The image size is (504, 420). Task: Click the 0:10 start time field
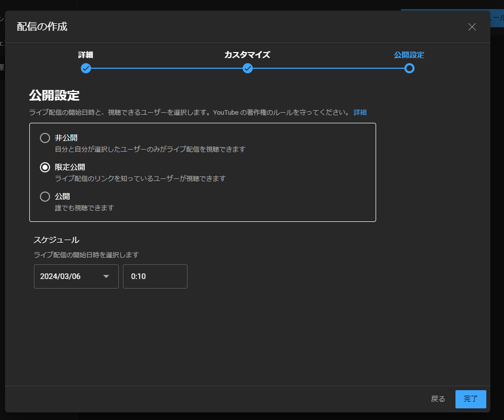pyautogui.click(x=155, y=276)
